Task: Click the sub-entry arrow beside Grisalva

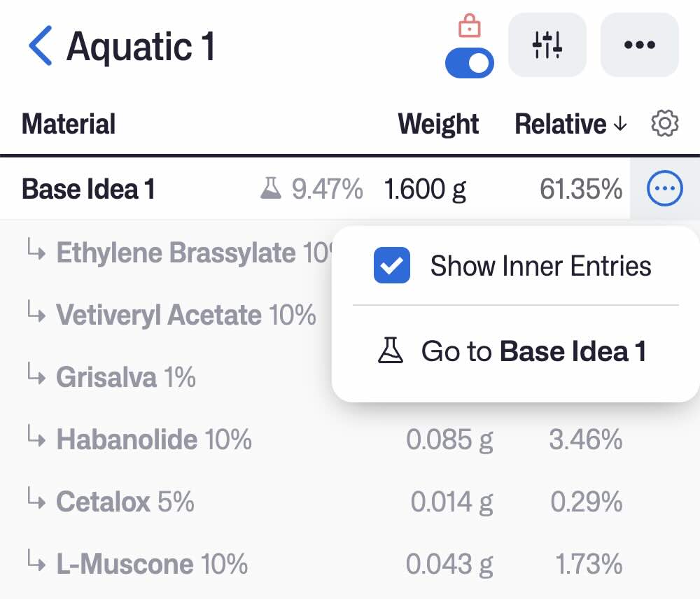Action: click(36, 377)
